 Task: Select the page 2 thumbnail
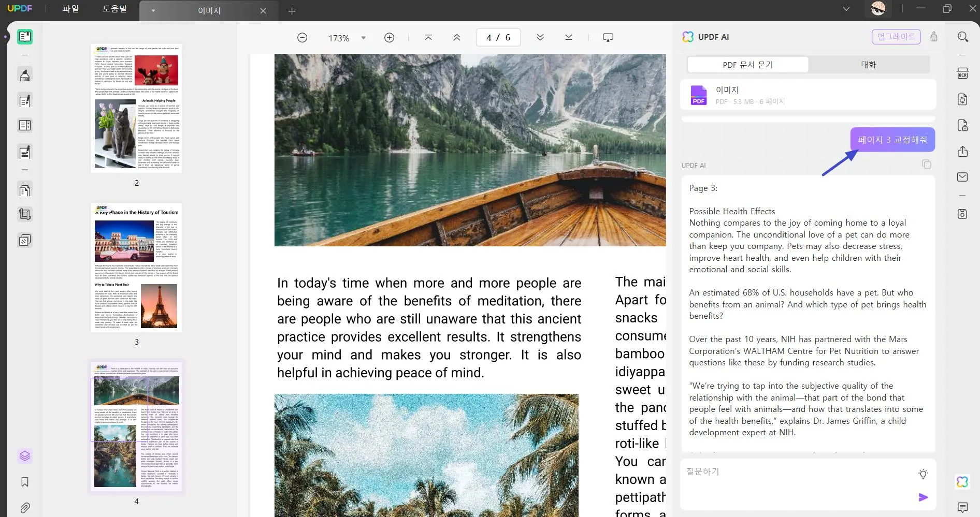click(137, 108)
